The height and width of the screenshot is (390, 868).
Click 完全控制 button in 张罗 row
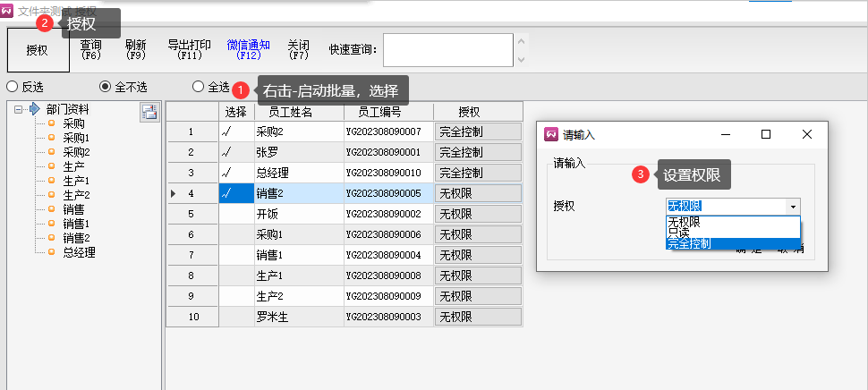478,152
